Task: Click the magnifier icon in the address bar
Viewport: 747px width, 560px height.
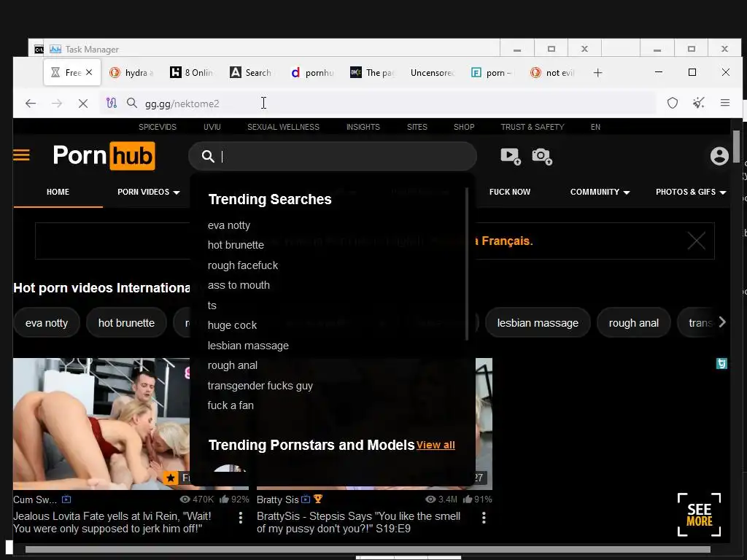Action: [132, 103]
